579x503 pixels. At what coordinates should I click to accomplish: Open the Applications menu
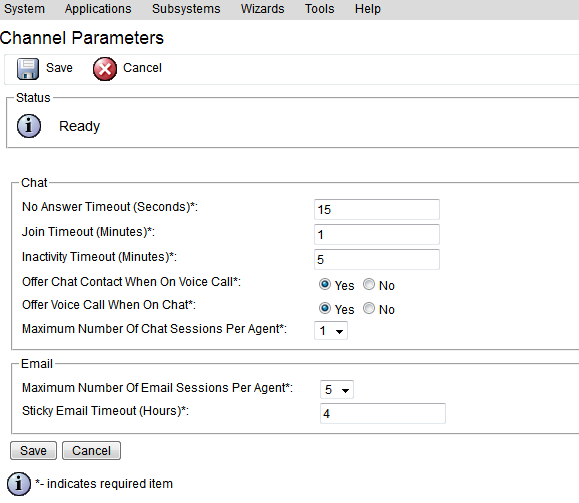(98, 8)
